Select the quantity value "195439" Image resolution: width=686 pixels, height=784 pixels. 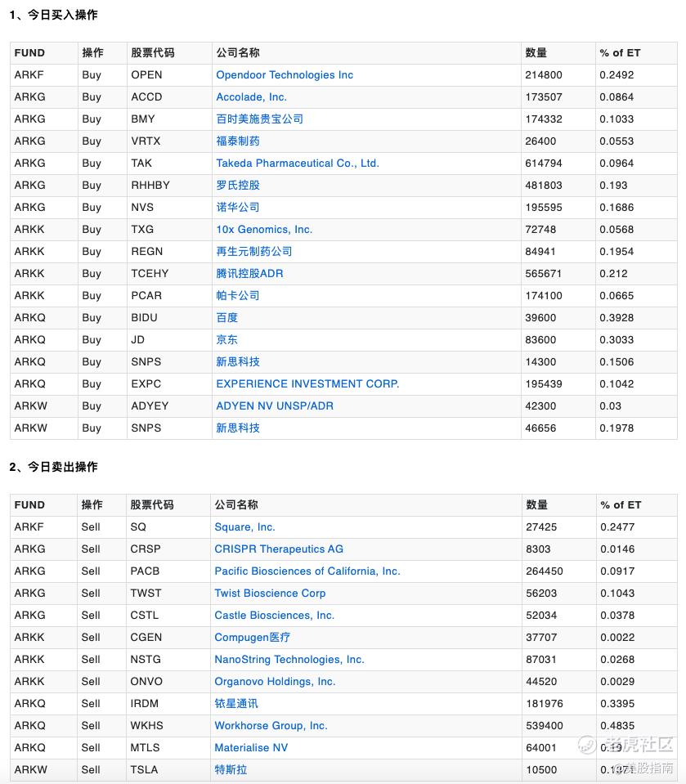[x=544, y=384]
